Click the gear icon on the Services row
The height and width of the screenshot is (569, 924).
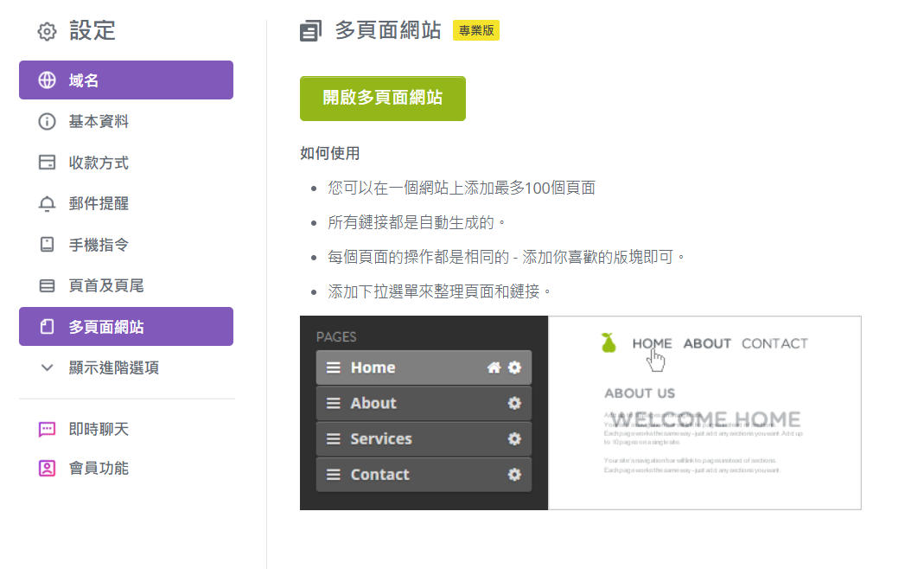click(x=514, y=439)
